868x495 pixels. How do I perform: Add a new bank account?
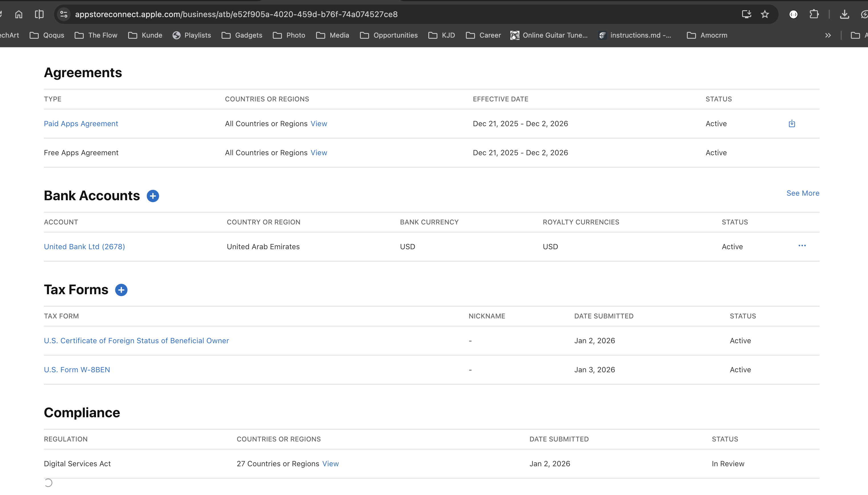(153, 196)
